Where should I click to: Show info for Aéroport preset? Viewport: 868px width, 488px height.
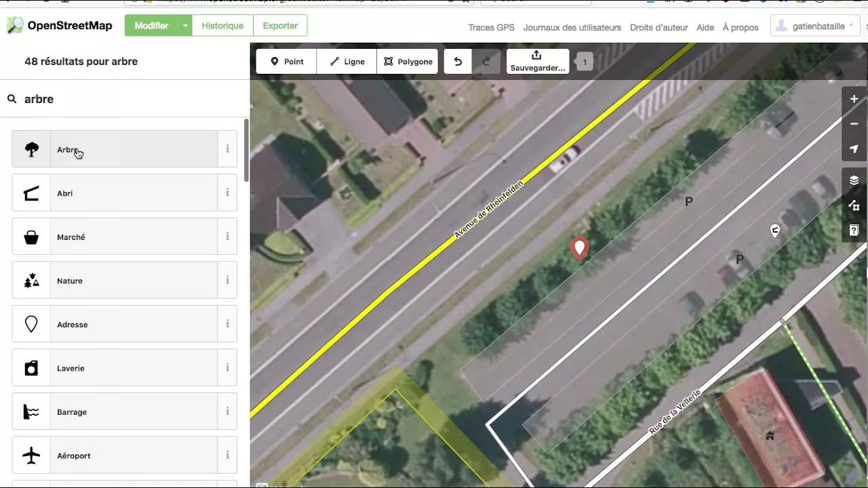click(x=227, y=455)
